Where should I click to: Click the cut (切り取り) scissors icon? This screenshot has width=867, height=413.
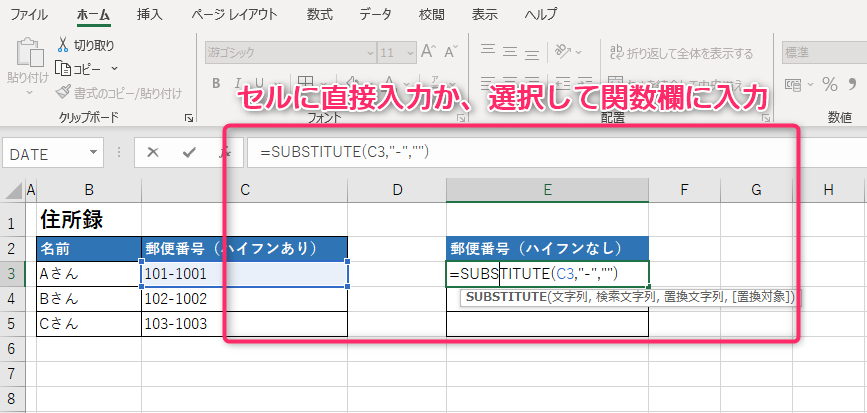(x=64, y=45)
